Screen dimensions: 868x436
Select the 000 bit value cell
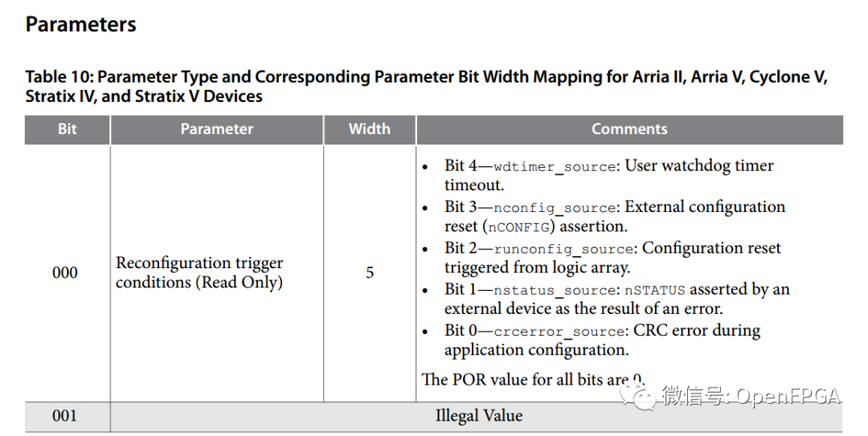pyautogui.click(x=65, y=273)
